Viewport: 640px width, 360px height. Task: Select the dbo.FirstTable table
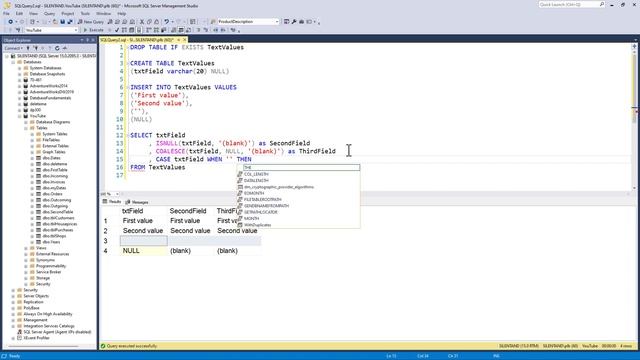coord(55,170)
